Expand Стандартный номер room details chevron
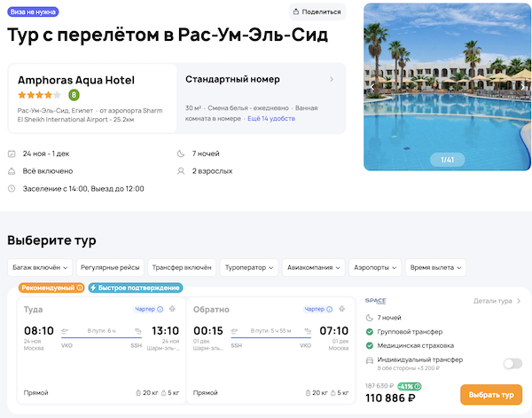 [x=332, y=79]
